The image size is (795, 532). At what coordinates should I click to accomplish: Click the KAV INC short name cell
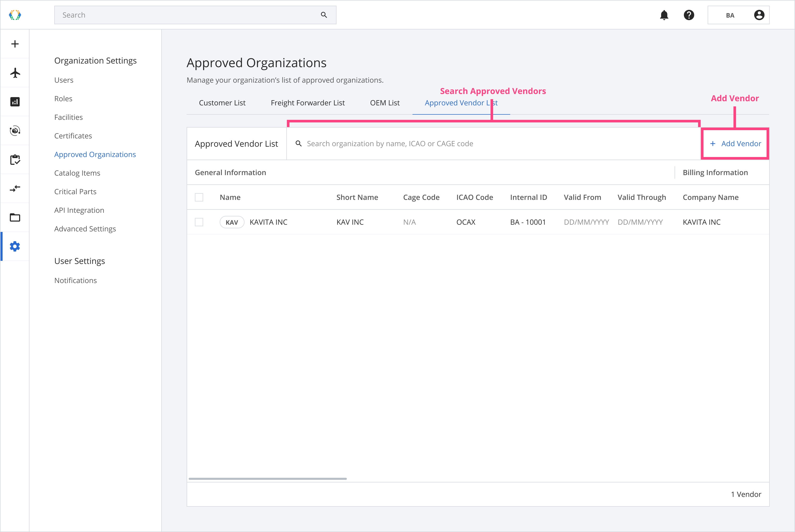tap(350, 222)
